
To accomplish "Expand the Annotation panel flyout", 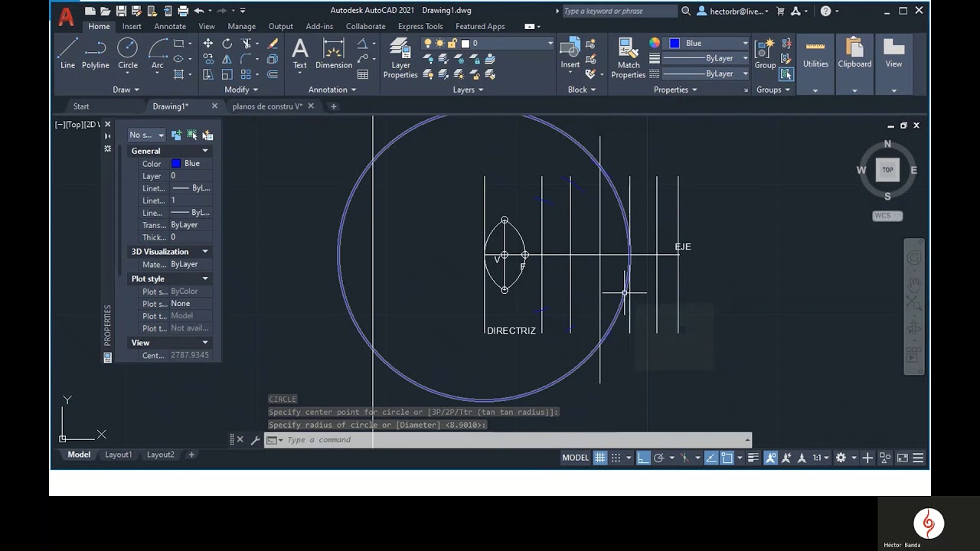I will coord(332,90).
